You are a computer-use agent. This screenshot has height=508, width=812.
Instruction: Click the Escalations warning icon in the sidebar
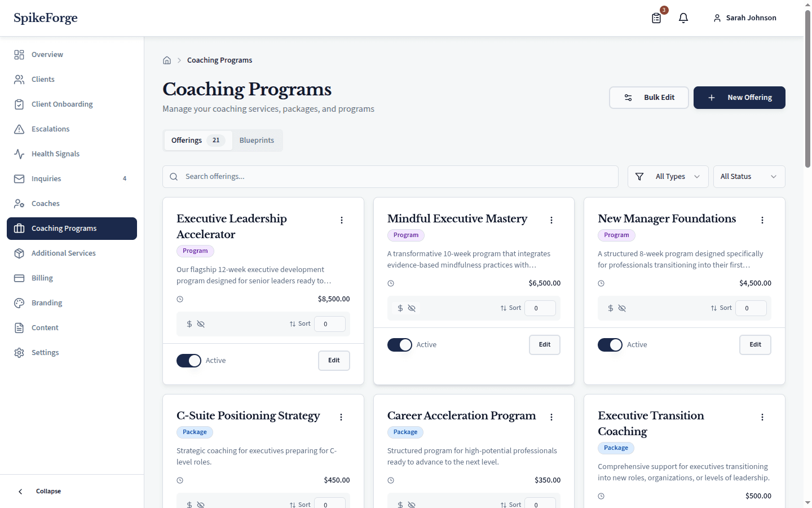click(20, 129)
